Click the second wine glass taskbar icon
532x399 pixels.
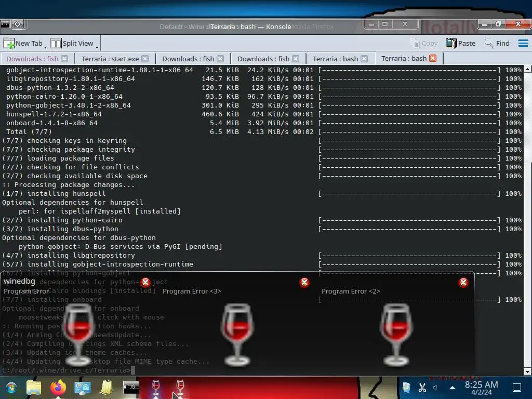(x=180, y=388)
